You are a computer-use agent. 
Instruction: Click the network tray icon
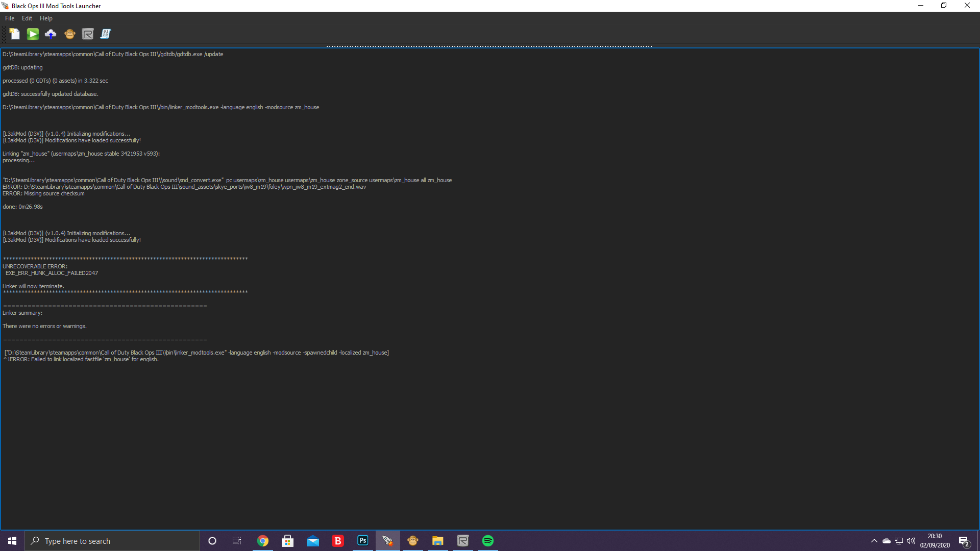coord(899,541)
